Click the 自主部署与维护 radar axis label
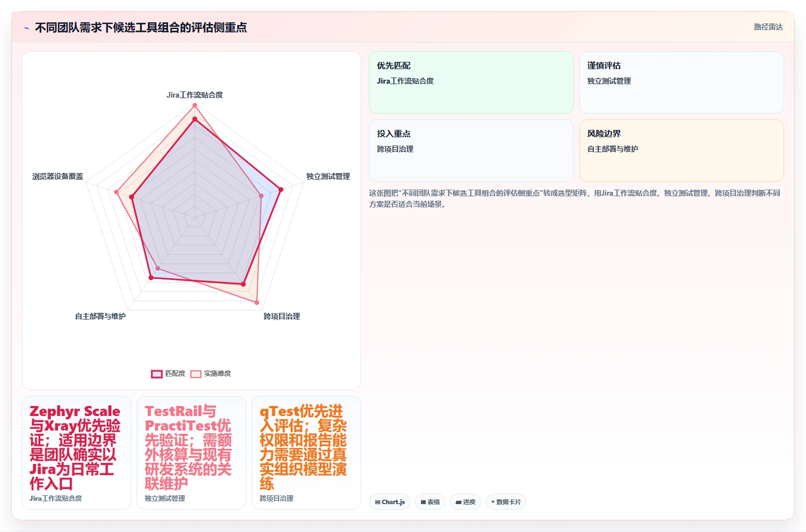806x532 pixels. click(100, 316)
